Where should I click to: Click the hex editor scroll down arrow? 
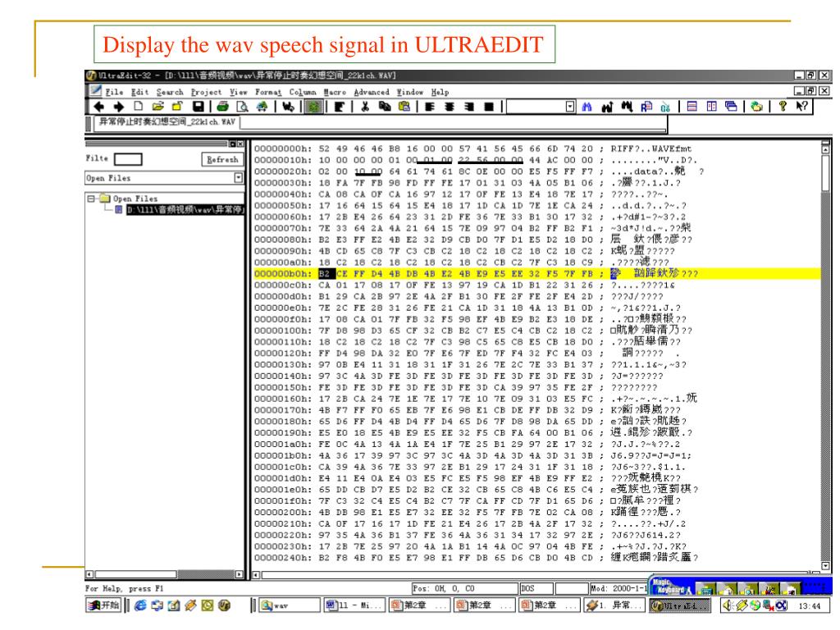pyautogui.click(x=825, y=566)
